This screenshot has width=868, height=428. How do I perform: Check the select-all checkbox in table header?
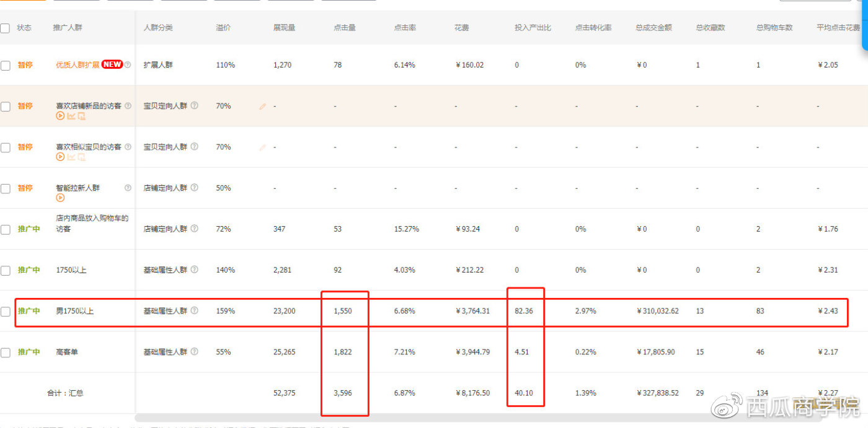pos(5,28)
